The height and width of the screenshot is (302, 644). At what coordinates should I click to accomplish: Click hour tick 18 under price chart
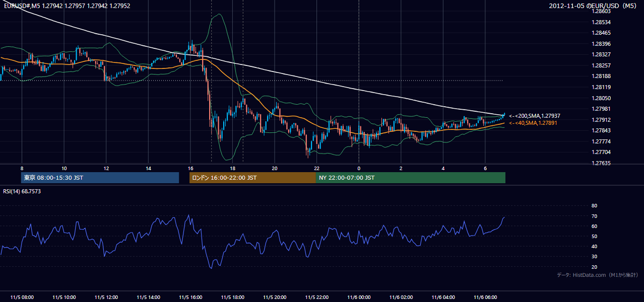click(232, 168)
